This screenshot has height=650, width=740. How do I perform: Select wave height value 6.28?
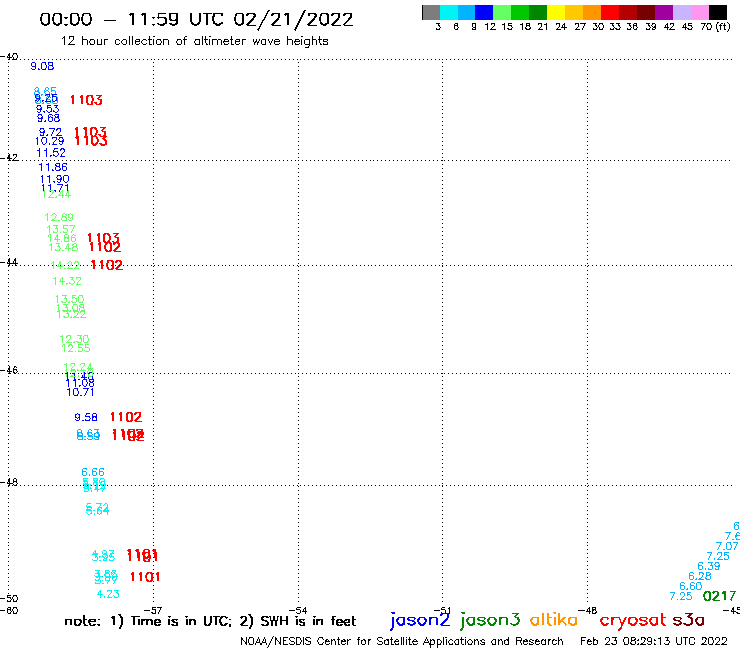[700, 576]
